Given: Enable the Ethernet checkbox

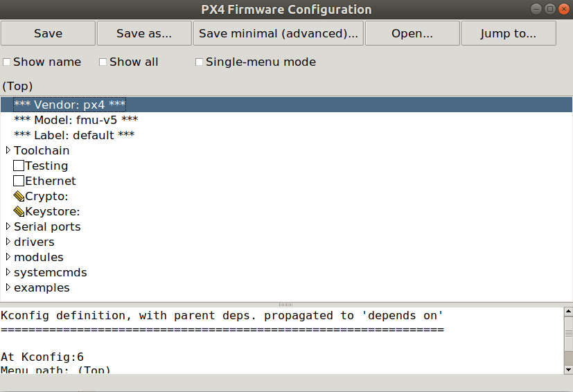Looking at the screenshot, I should point(19,181).
